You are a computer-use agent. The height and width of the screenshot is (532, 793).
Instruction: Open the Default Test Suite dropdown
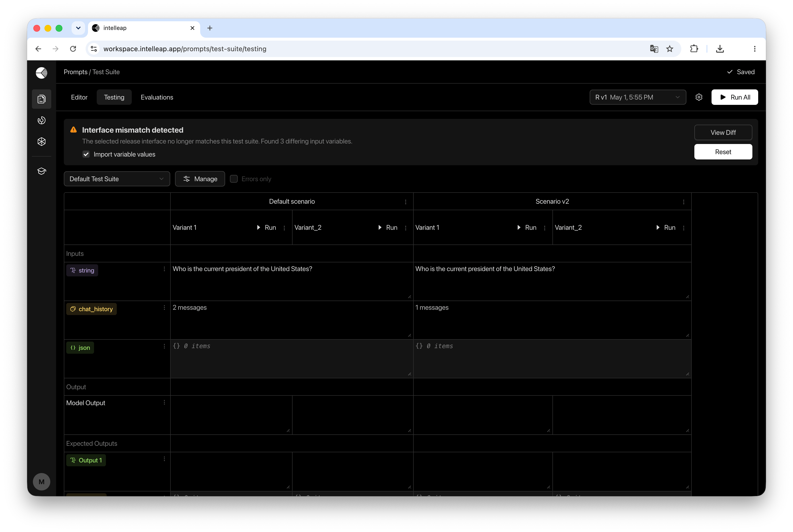117,179
